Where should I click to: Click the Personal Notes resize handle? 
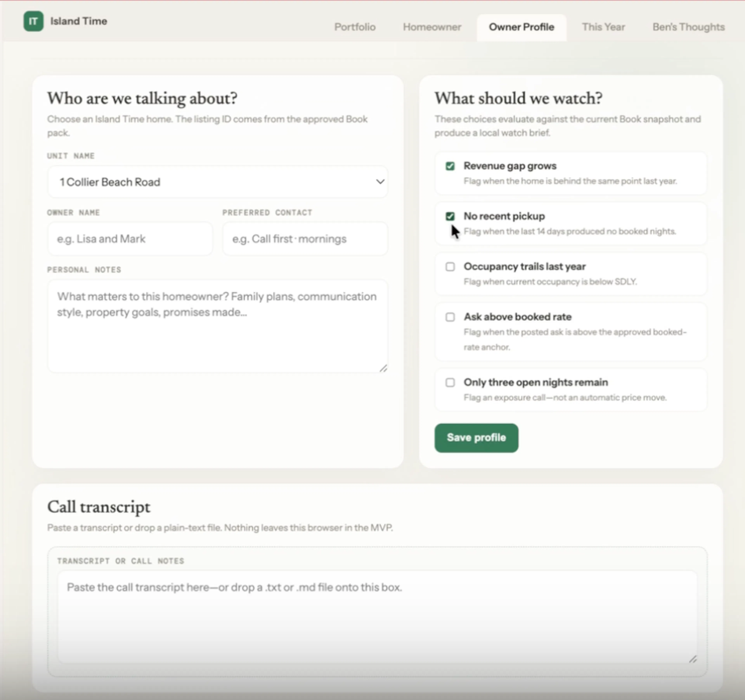[x=383, y=369]
